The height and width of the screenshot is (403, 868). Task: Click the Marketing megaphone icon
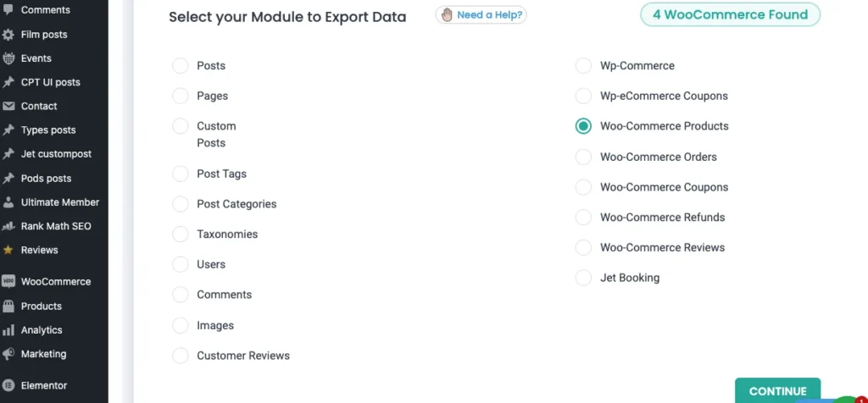[8, 354]
